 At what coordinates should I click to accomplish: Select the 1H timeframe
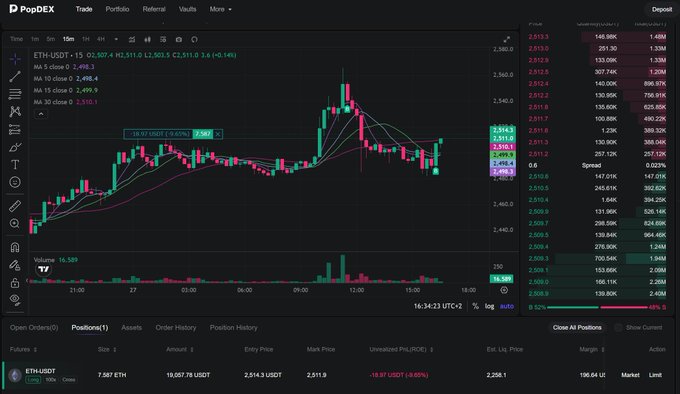(x=86, y=39)
